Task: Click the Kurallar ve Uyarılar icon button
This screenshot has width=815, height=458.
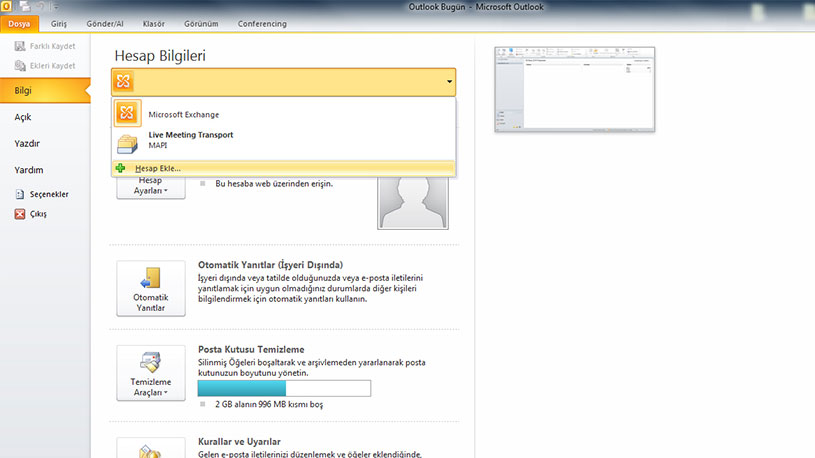Action: [x=151, y=448]
